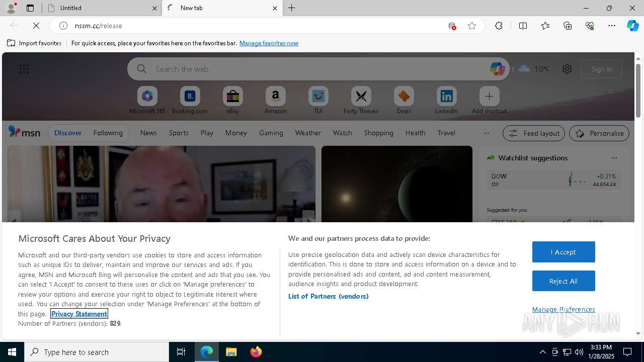Launch Firefox from taskbar

[256, 352]
